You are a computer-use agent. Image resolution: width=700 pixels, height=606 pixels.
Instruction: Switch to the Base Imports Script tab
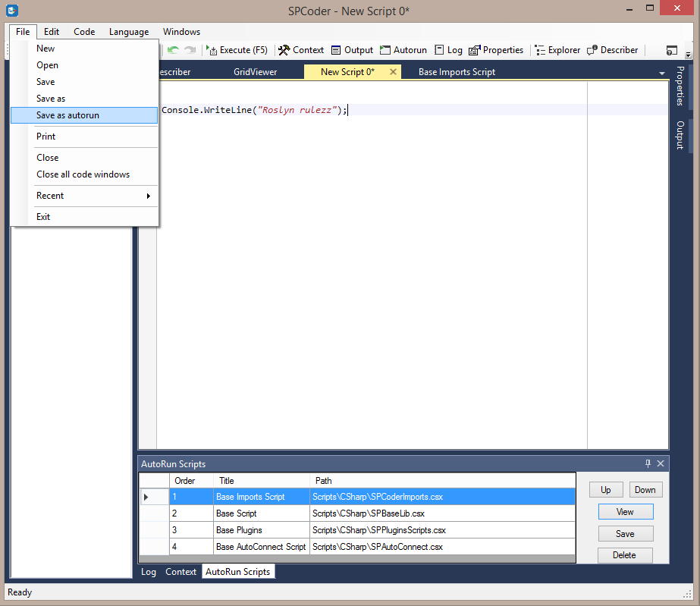(457, 72)
